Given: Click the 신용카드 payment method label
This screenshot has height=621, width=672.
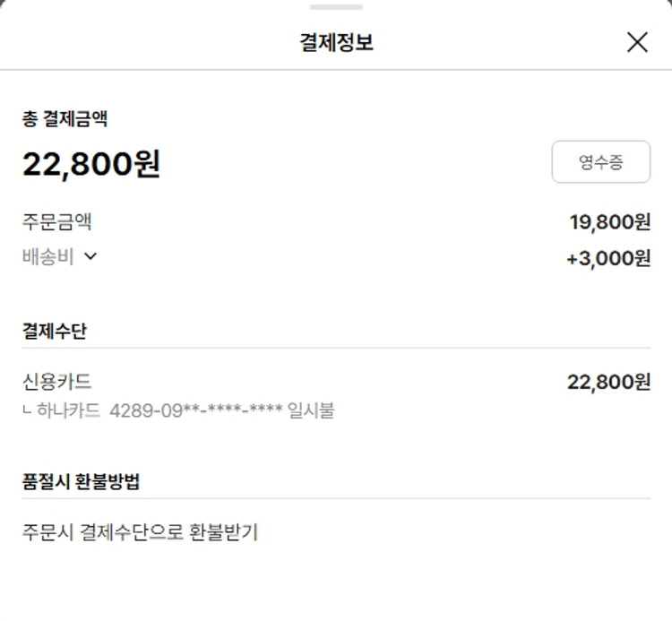Looking at the screenshot, I should coord(57,383).
